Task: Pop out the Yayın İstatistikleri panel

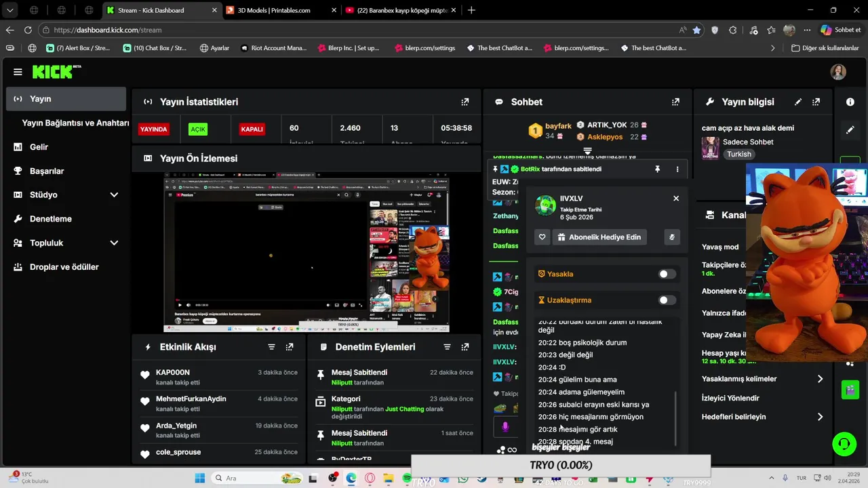Action: 465,102
